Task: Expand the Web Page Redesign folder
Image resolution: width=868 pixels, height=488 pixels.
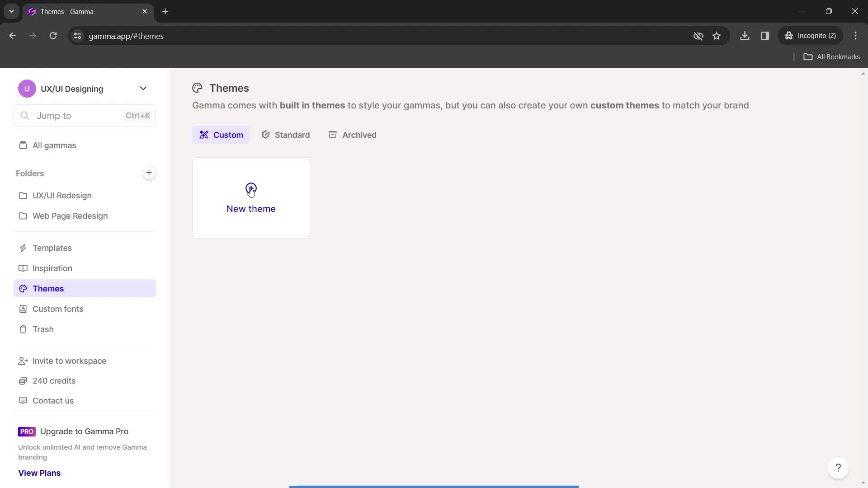Action: pyautogui.click(x=71, y=216)
